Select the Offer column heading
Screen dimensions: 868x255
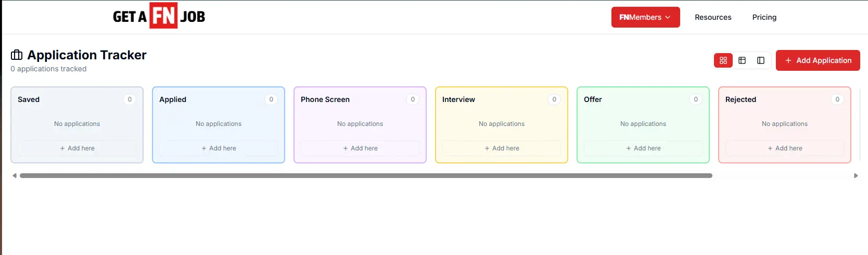[x=593, y=99]
